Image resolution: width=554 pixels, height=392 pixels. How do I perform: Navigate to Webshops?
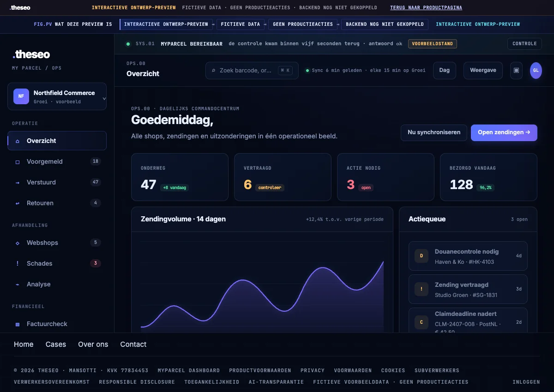[57, 243]
